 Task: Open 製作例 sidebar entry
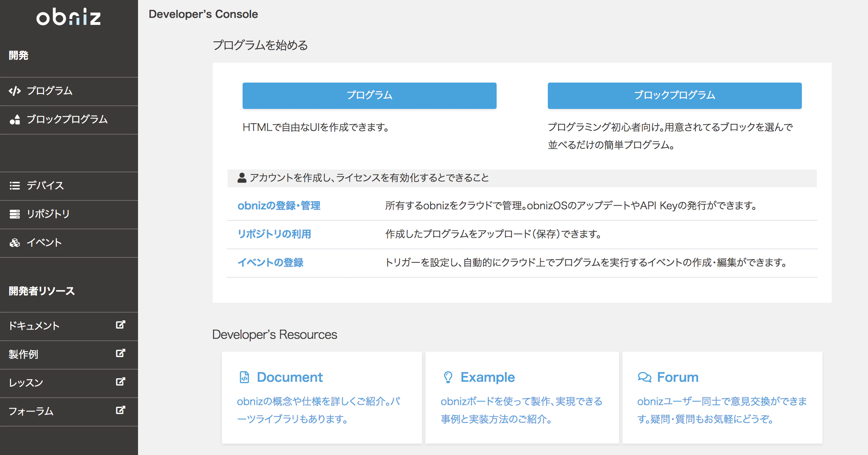[x=69, y=355]
